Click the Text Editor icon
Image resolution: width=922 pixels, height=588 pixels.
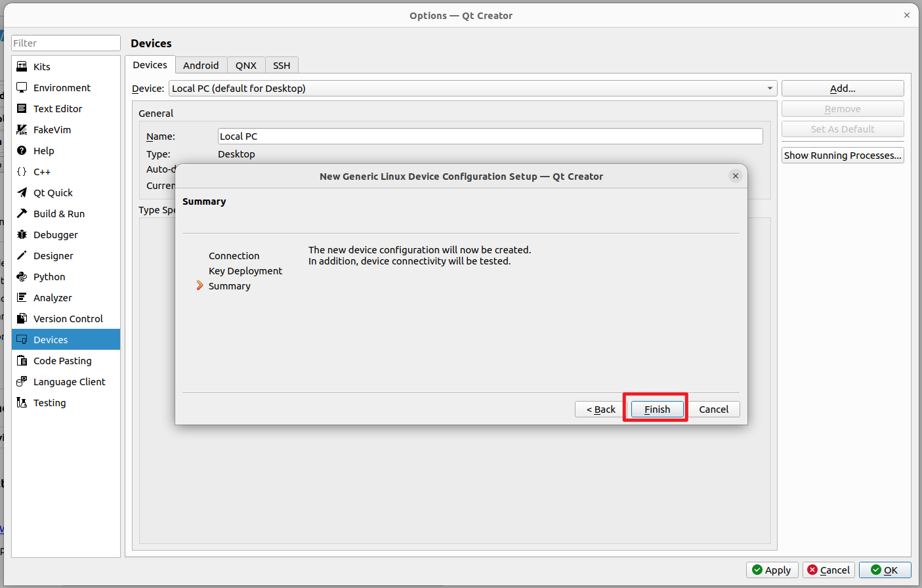(22, 108)
